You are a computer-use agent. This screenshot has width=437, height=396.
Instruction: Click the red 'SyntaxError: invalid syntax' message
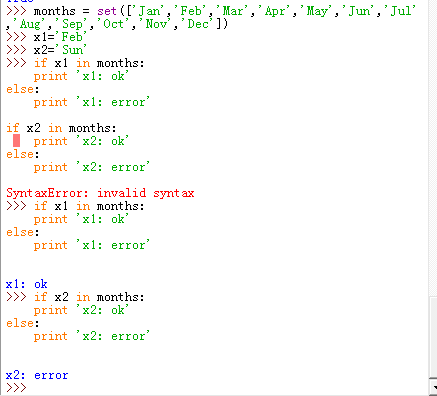tap(100, 193)
